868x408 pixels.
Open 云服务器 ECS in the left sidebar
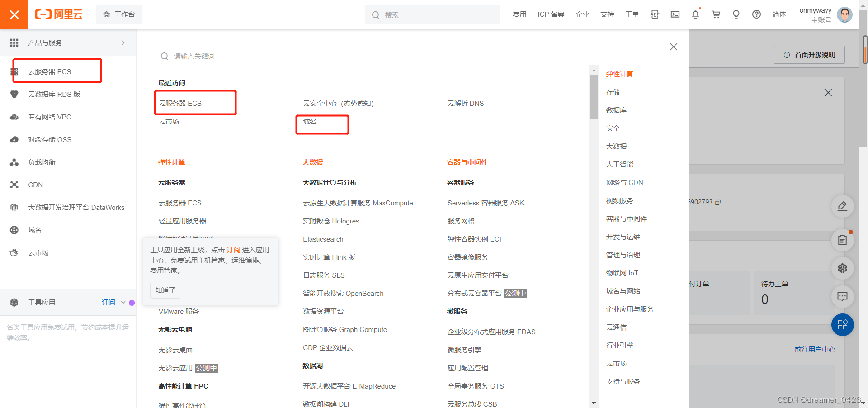(x=50, y=71)
